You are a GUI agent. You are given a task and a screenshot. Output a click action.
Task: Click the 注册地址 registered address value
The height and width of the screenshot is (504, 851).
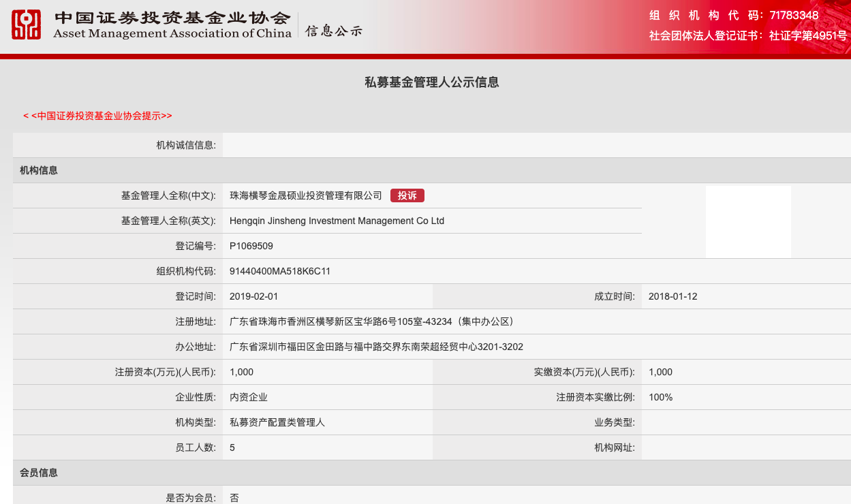[371, 321]
